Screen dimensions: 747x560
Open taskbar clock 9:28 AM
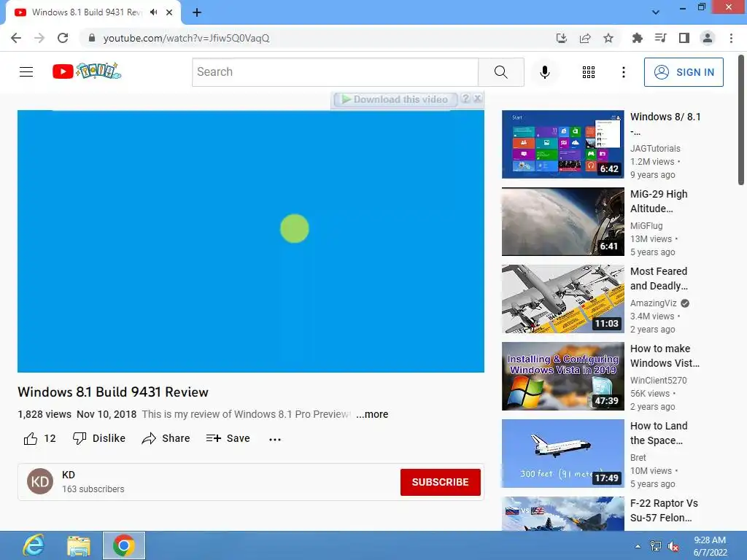(710, 546)
